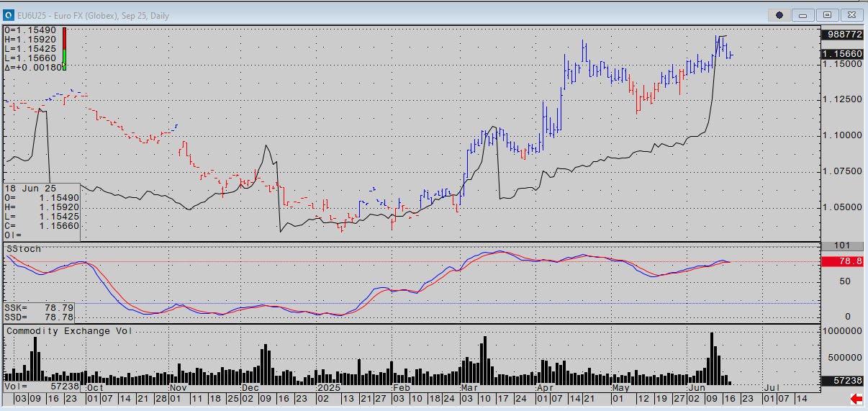
Task: Click the 'L=1.15425' low value at top left
Action: click(29, 49)
